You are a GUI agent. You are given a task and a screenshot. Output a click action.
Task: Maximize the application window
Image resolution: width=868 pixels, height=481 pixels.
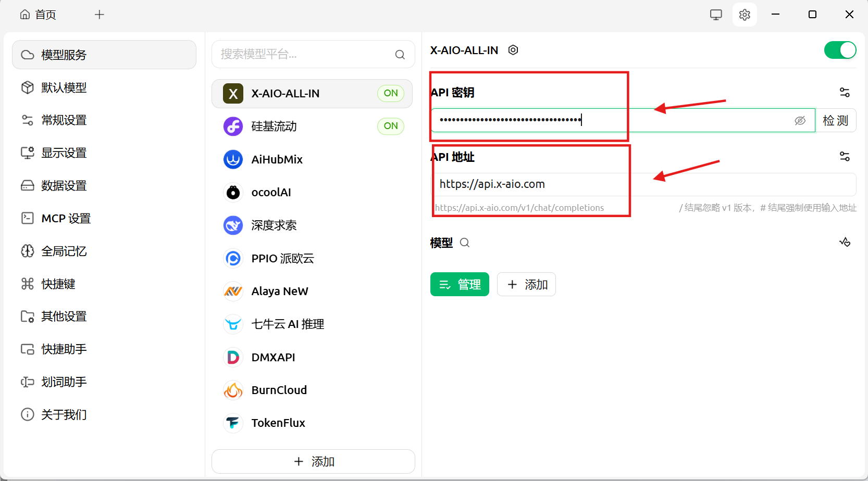(x=812, y=15)
